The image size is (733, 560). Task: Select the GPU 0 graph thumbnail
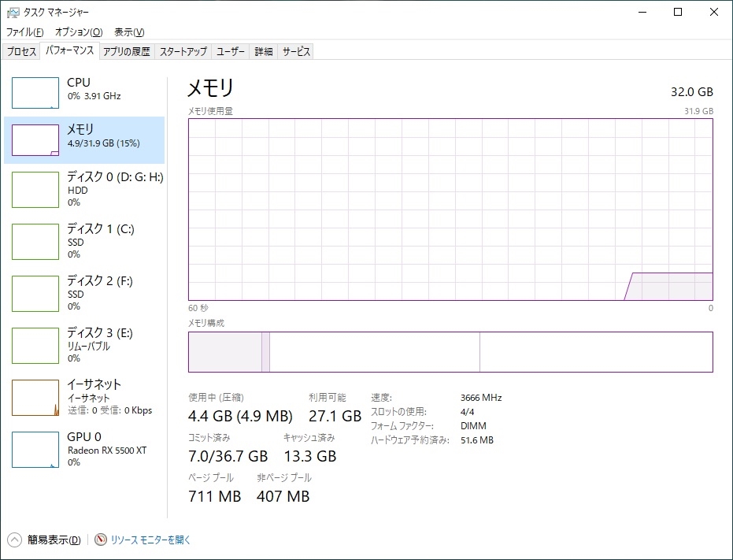35,450
